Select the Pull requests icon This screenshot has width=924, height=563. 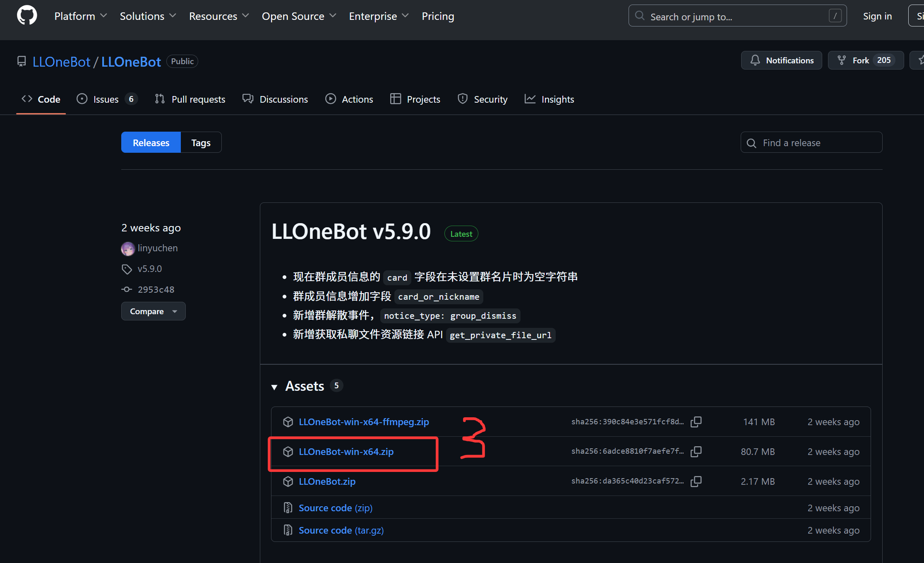[x=160, y=99]
